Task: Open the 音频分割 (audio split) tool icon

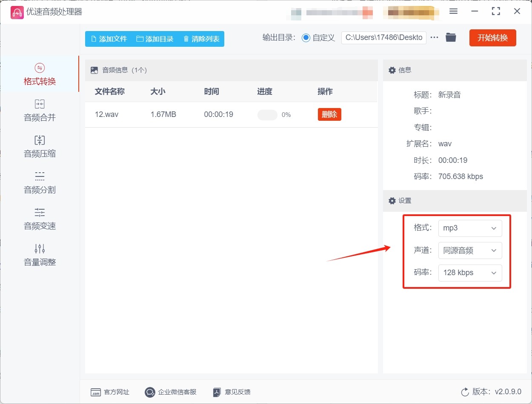Action: 40,176
